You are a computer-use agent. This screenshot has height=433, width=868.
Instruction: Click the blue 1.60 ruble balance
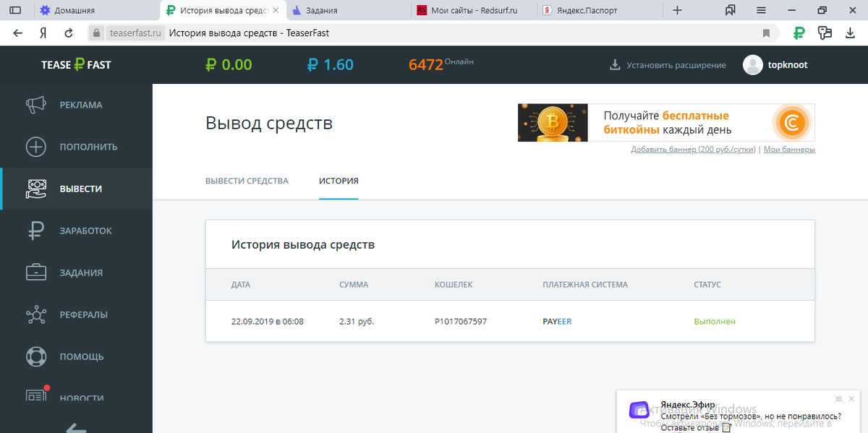coord(331,64)
